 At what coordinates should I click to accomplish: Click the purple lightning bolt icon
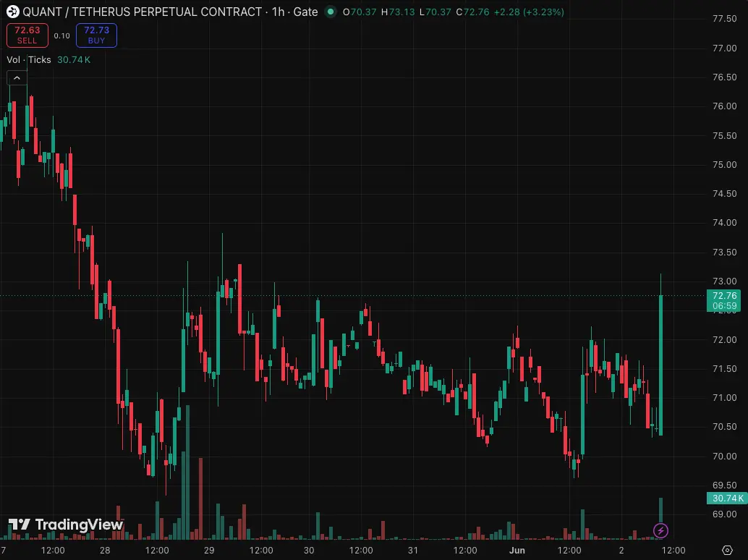(x=660, y=530)
